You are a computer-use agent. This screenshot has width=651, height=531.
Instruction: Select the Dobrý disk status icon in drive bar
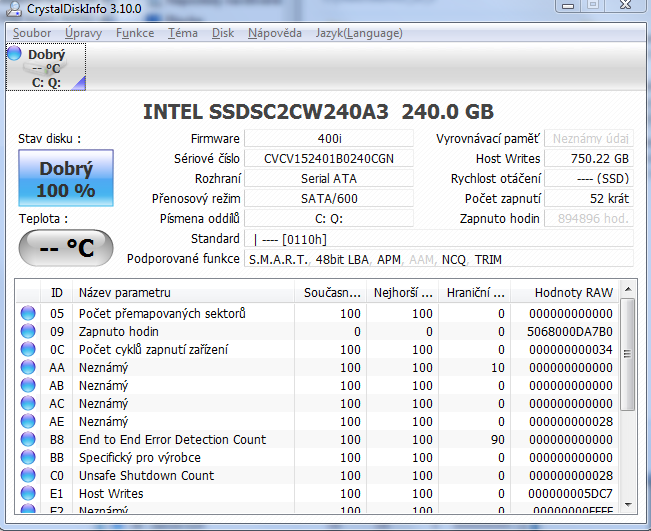(14, 54)
